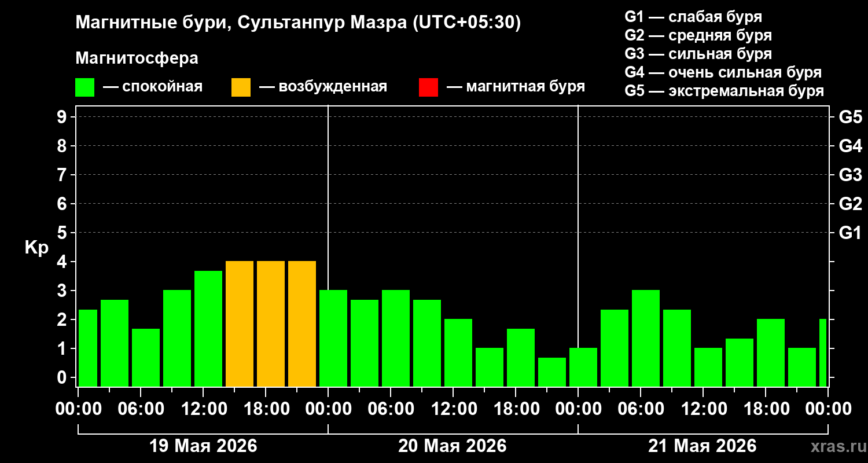Click the 'G5' label on the right axis
Image resolution: width=868 pixels, height=463 pixels.
click(850, 117)
